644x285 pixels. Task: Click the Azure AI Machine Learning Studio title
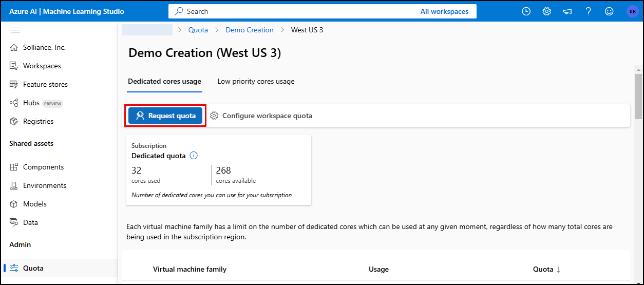(67, 11)
